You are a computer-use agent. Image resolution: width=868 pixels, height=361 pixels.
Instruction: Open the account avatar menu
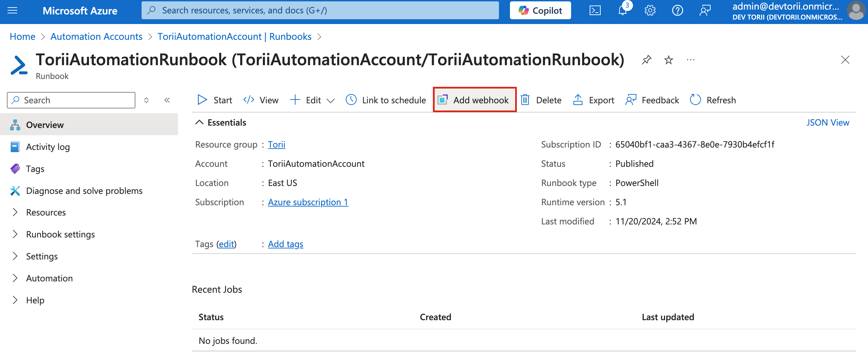(856, 11)
